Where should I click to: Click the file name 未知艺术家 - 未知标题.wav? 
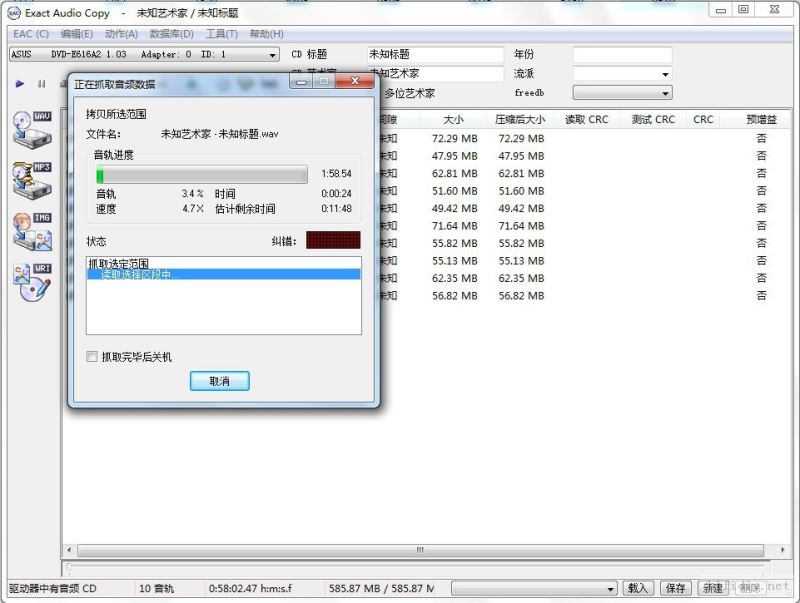[x=219, y=134]
